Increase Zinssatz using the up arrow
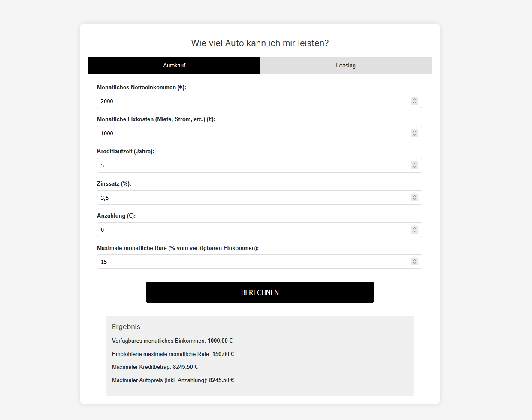Viewport: 532px width, 420px height. pyautogui.click(x=414, y=196)
